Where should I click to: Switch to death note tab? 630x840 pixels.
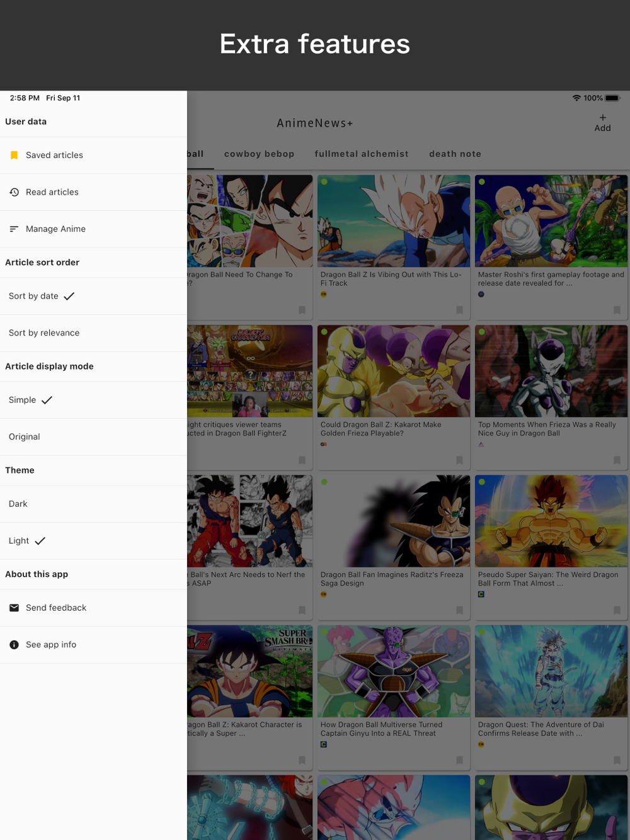pos(455,154)
